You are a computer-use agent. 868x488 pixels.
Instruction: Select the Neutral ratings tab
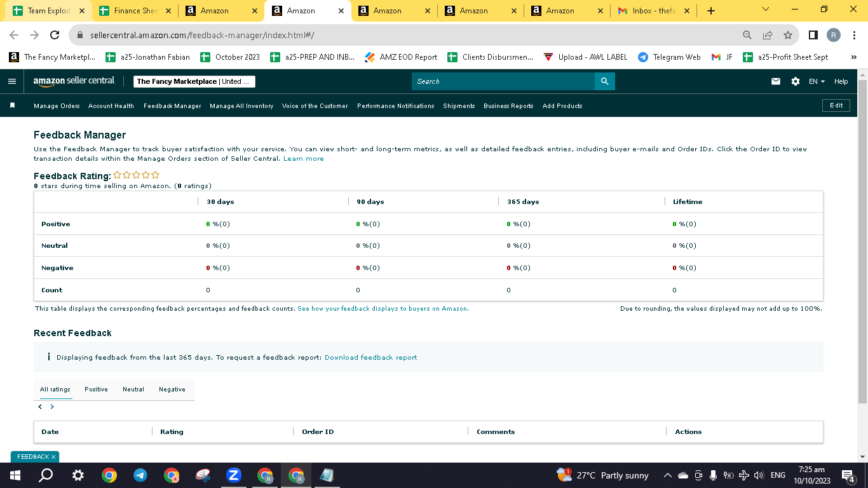tap(133, 390)
